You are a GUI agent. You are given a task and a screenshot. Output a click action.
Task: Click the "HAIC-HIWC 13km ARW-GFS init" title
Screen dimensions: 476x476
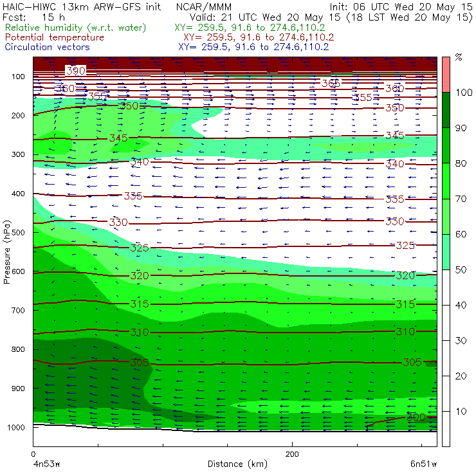(x=82, y=6)
